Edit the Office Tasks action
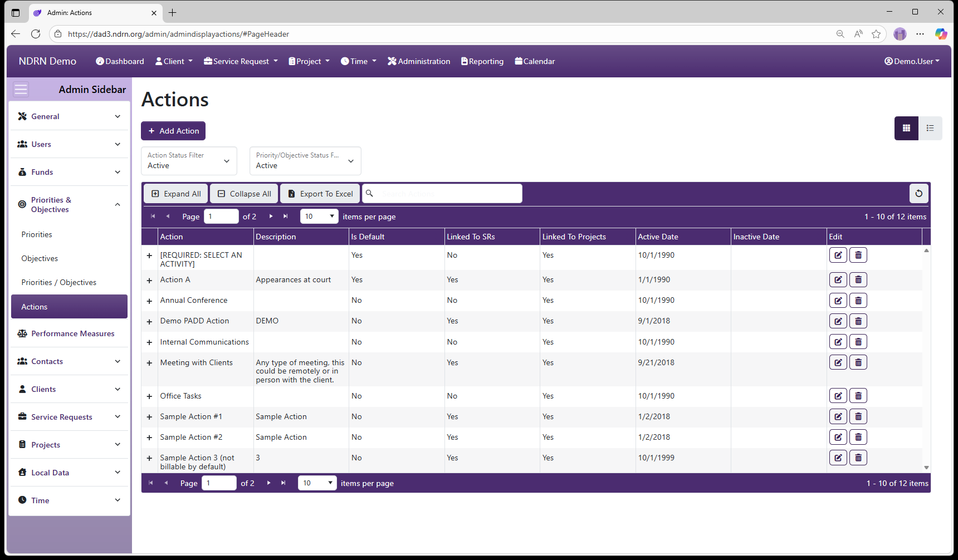Image resolution: width=958 pixels, height=560 pixels. point(838,396)
